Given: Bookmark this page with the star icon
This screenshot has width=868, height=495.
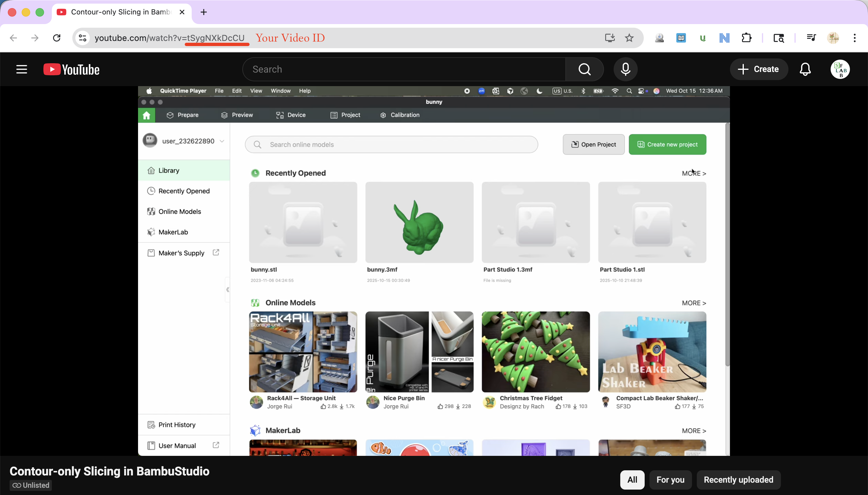Looking at the screenshot, I should click(629, 38).
